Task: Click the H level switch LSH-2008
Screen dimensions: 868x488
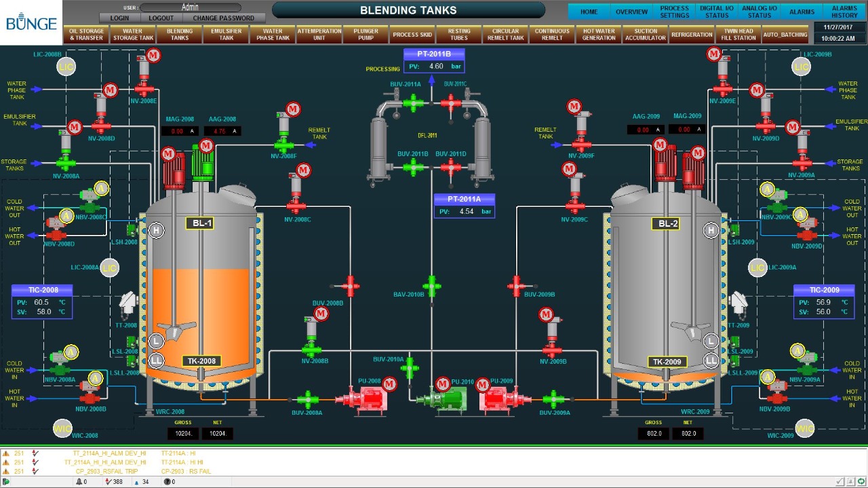Action: coord(157,230)
